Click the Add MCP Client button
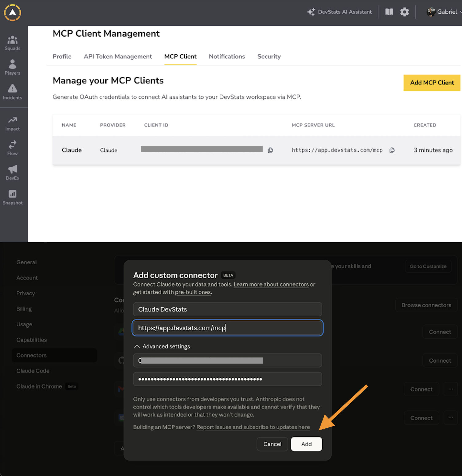The image size is (462, 476). [432, 83]
